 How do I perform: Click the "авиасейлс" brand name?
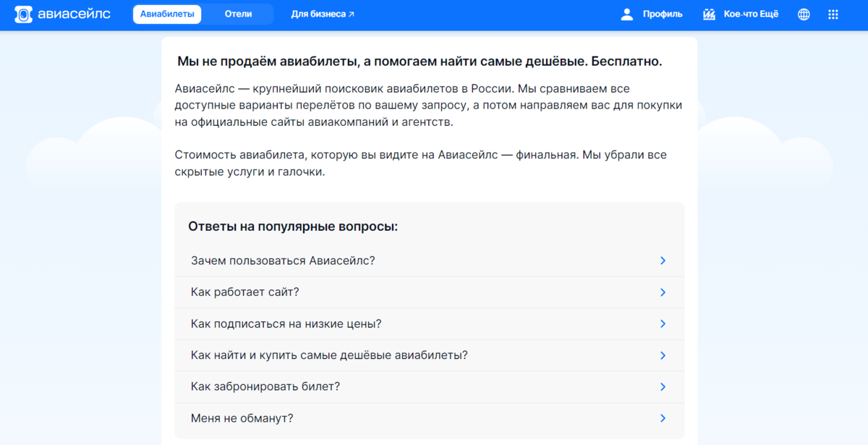[74, 14]
